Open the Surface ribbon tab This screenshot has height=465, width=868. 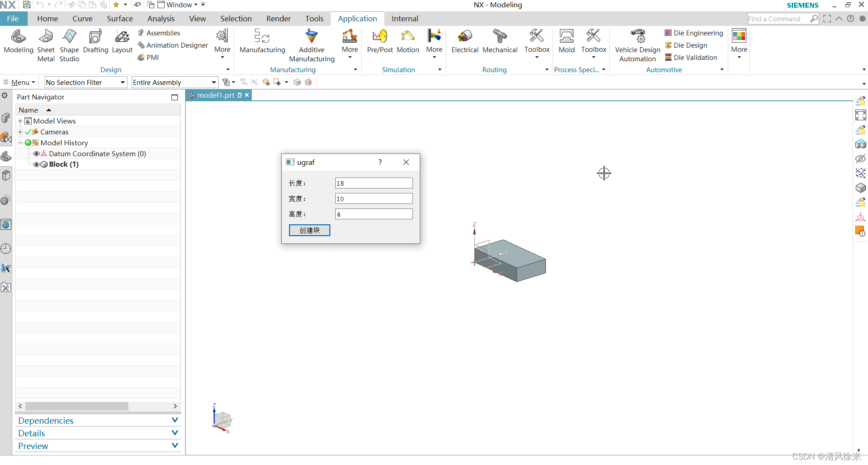[120, 19]
